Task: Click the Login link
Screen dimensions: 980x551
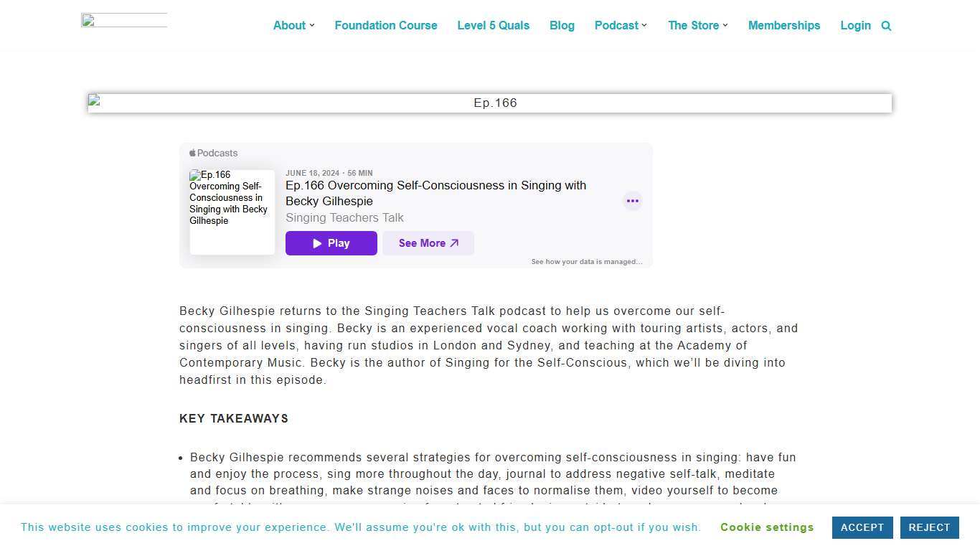Action: (x=855, y=25)
